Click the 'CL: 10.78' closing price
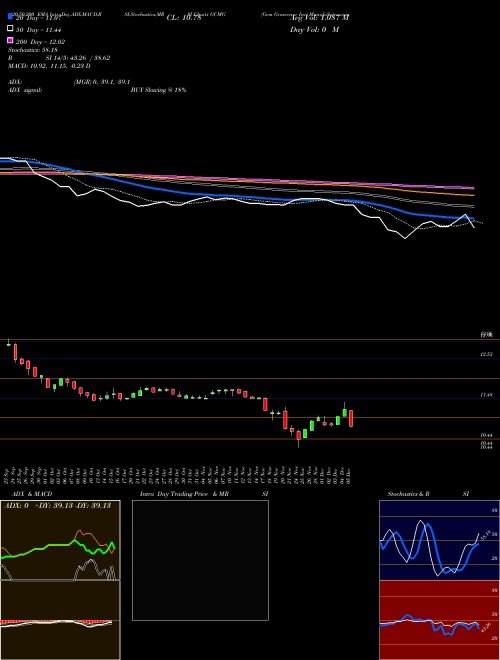Image resolution: width=500 pixels, height=660 pixels. (184, 18)
